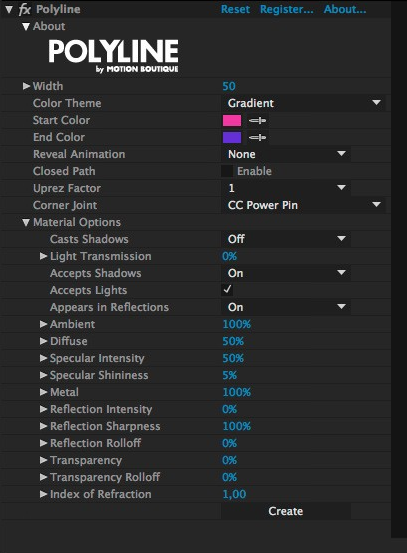The height and width of the screenshot is (553, 407).
Task: Click the Polyline logo image
Action: tap(114, 56)
